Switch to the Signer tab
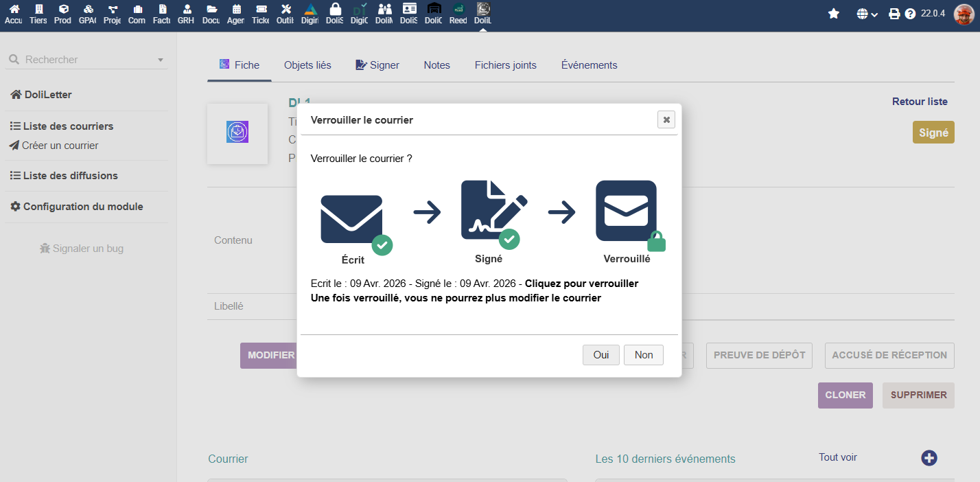 [x=377, y=65]
